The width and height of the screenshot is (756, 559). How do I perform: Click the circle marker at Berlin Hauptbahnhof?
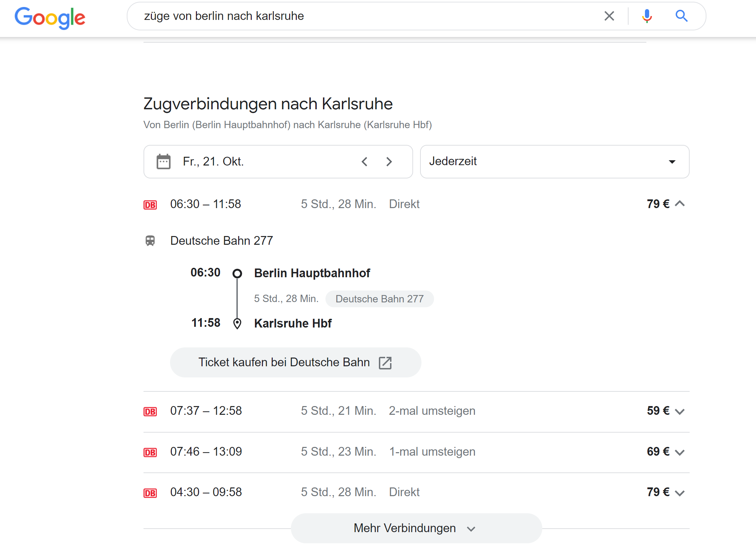[x=237, y=273]
